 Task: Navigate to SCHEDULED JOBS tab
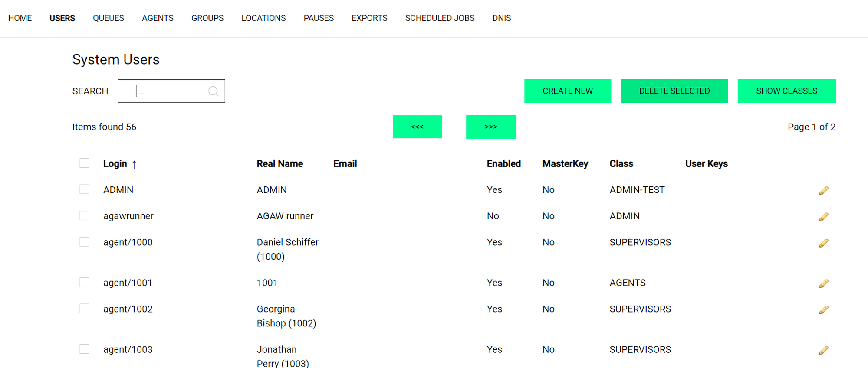click(x=440, y=18)
